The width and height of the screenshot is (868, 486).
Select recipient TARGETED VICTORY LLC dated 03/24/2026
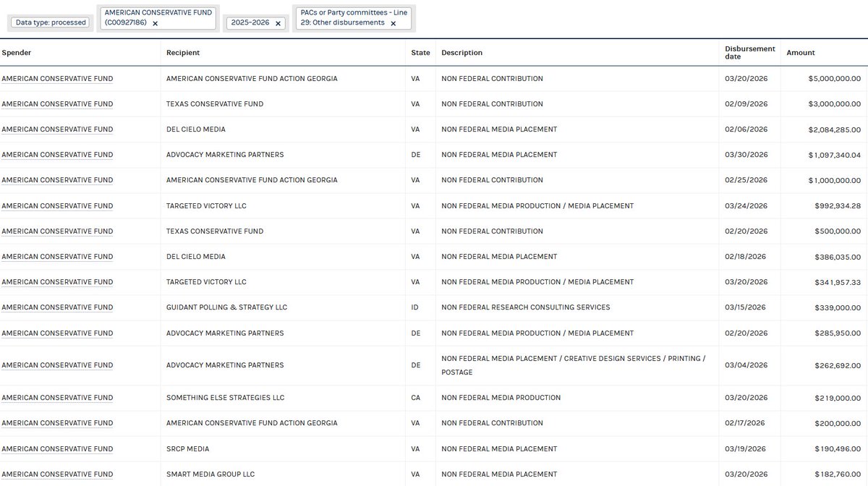tap(206, 205)
